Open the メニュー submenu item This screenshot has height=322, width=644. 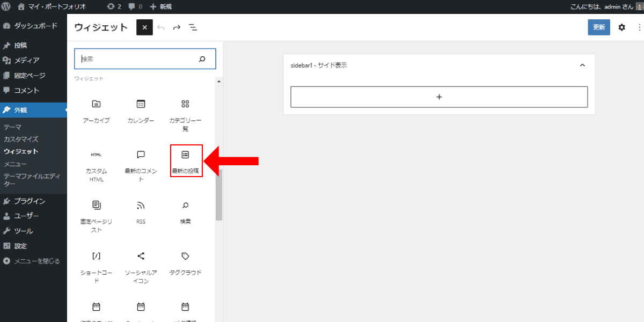[15, 164]
